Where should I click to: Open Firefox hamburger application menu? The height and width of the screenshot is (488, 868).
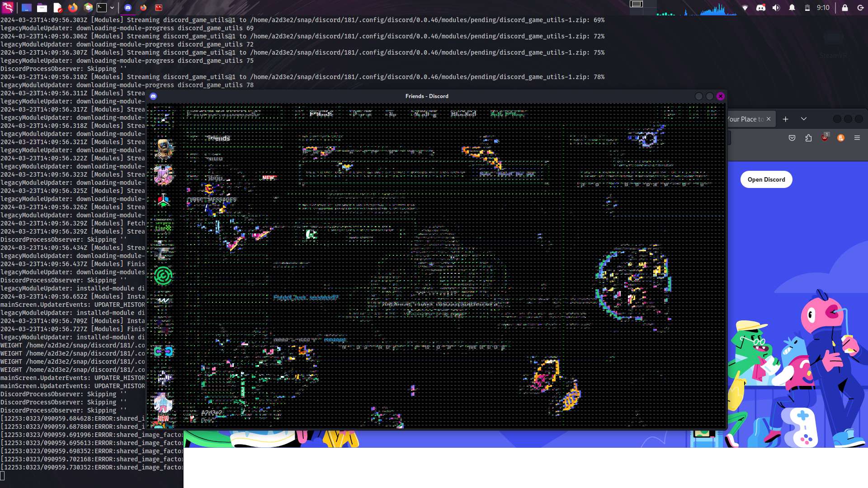857,138
